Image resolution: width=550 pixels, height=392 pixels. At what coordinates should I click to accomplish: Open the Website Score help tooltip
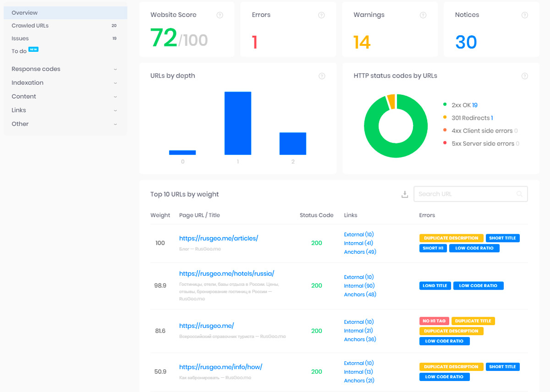(220, 15)
